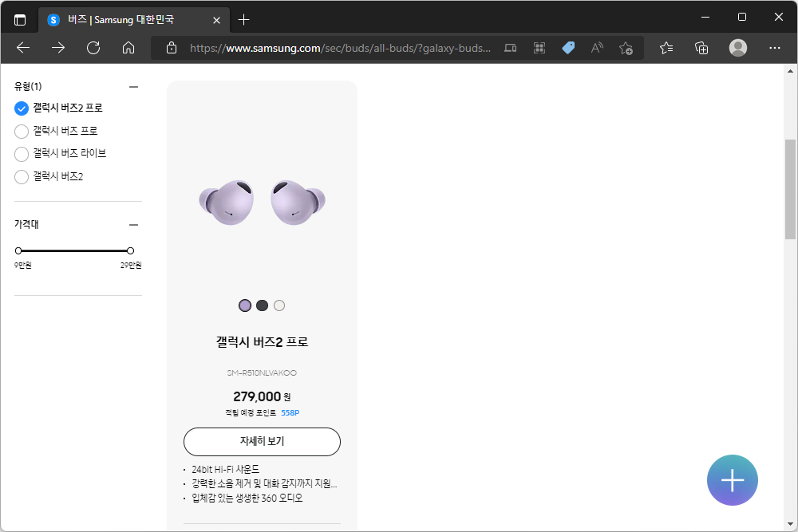This screenshot has height=532, width=798.
Task: Click the vertical scrollbar thumb
Action: coord(790,189)
